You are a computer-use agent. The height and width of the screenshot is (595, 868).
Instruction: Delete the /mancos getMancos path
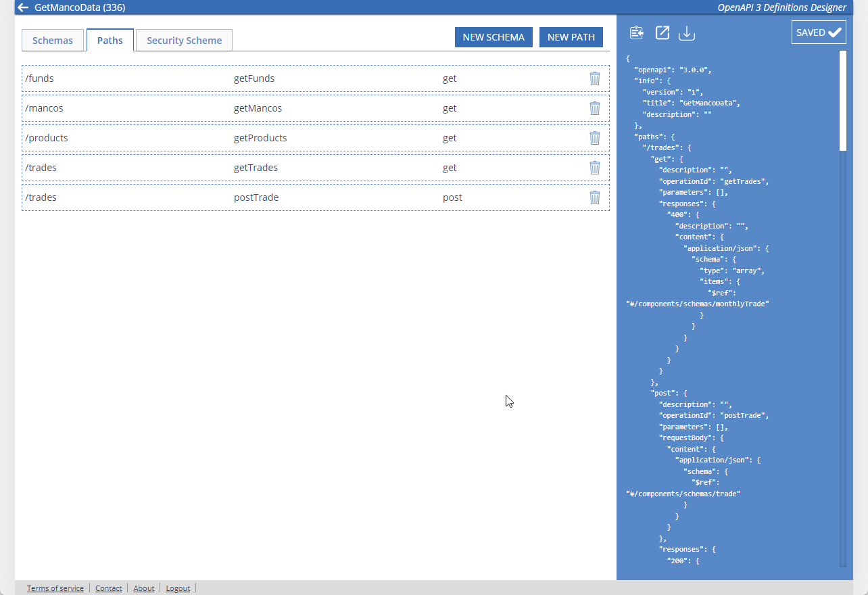595,108
